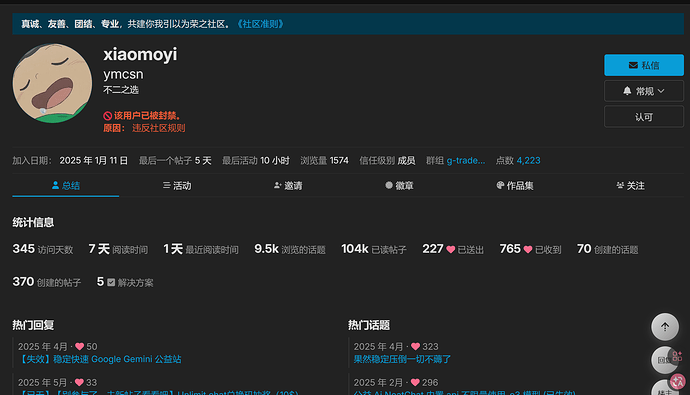The image size is (690, 395).
Task: Open the 徽章 badges tab
Action: pyautogui.click(x=399, y=186)
